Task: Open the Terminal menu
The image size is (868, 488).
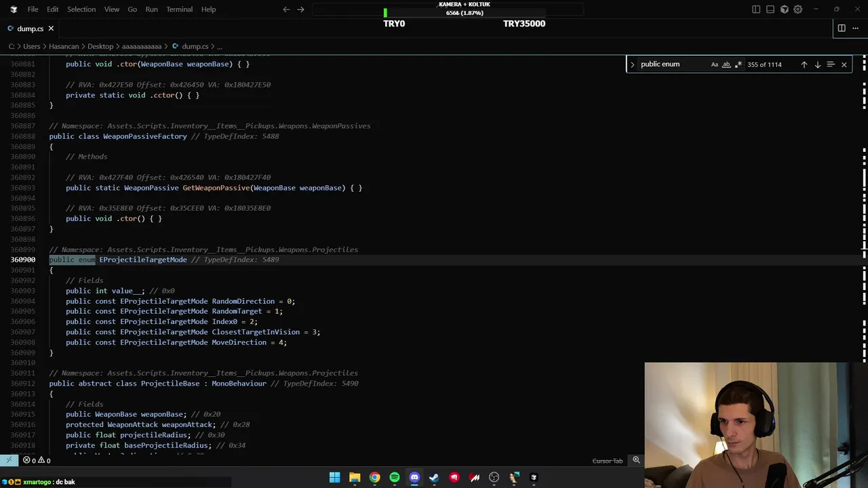Action: point(180,9)
